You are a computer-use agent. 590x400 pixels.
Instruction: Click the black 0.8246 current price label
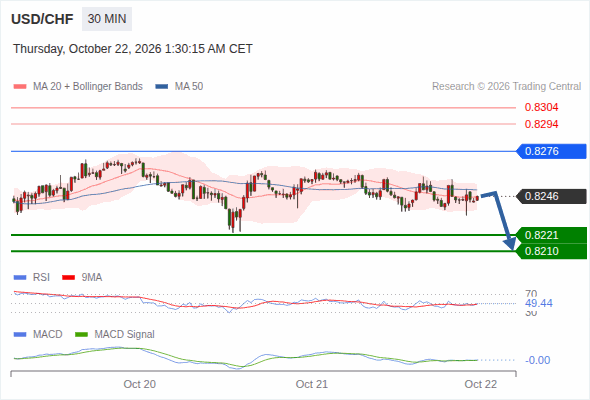551,196
